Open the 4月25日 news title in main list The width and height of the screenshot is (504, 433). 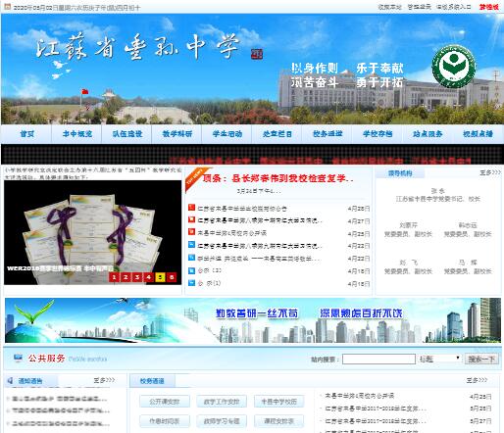tap(232, 233)
